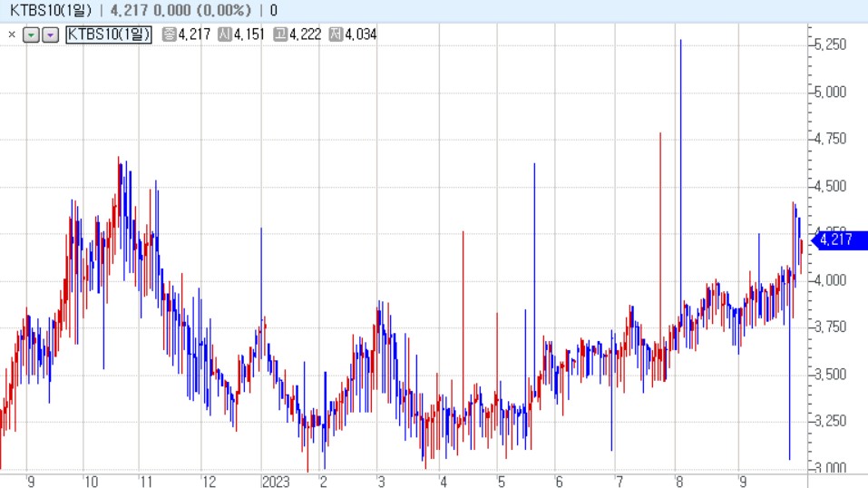Click the small × icon beside the series legend
Image resolution: width=868 pixels, height=488 pixels.
pyautogui.click(x=11, y=34)
